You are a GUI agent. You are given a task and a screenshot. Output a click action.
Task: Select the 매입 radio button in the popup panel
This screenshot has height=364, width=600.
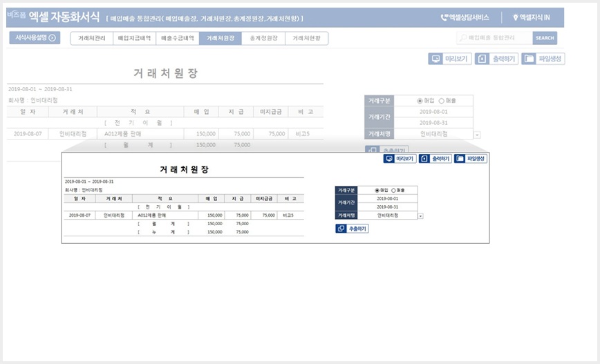coord(377,191)
